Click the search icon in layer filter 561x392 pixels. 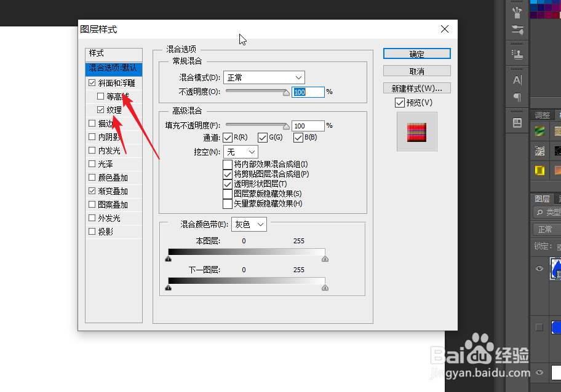(x=539, y=212)
